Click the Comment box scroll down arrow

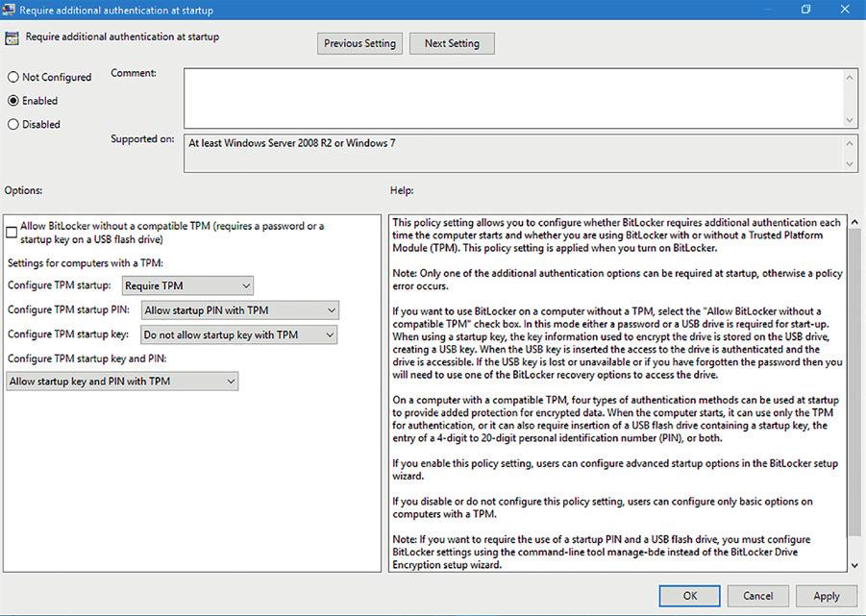pyautogui.click(x=850, y=120)
